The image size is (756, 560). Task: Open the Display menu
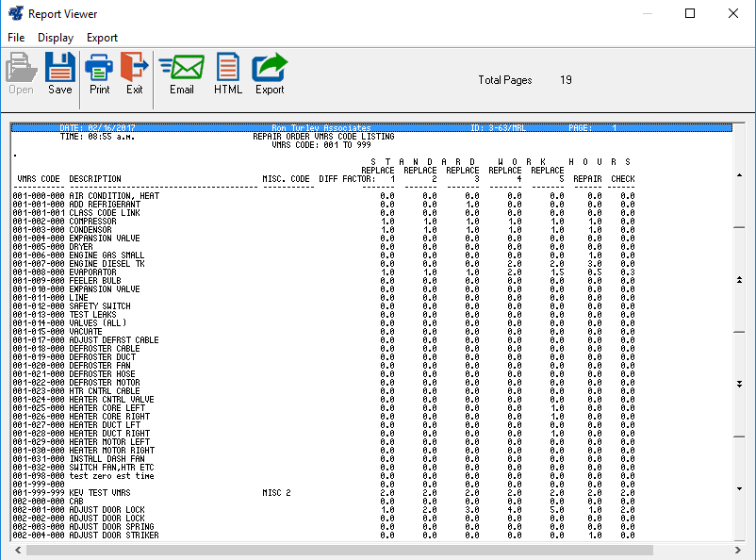[56, 38]
